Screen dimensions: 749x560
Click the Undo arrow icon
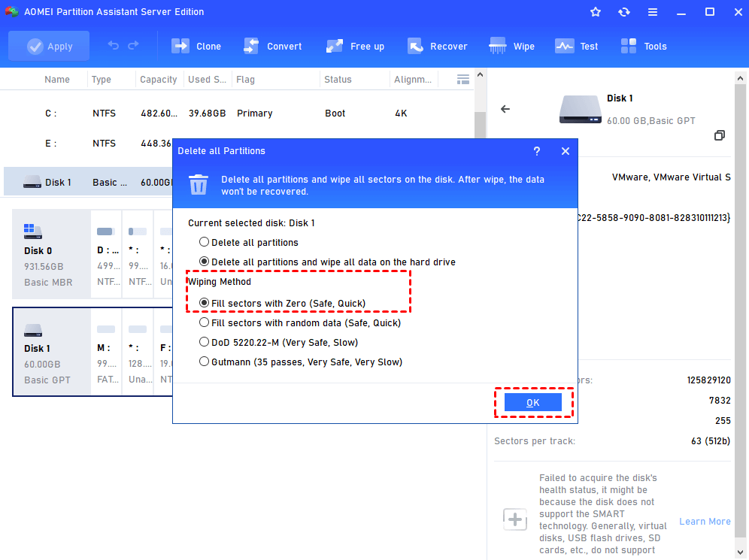(114, 45)
